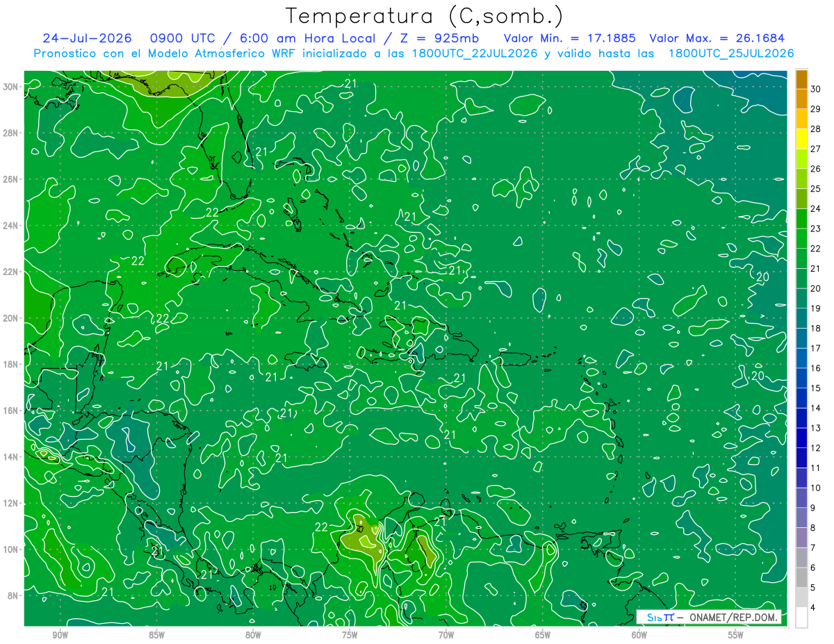Click the SisPI ONAMET/REP.DOM. logo box
The height and width of the screenshot is (644, 834).
(x=709, y=617)
